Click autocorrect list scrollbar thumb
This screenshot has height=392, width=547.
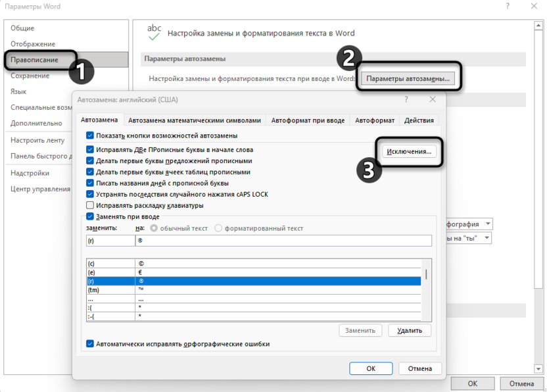pos(426,274)
